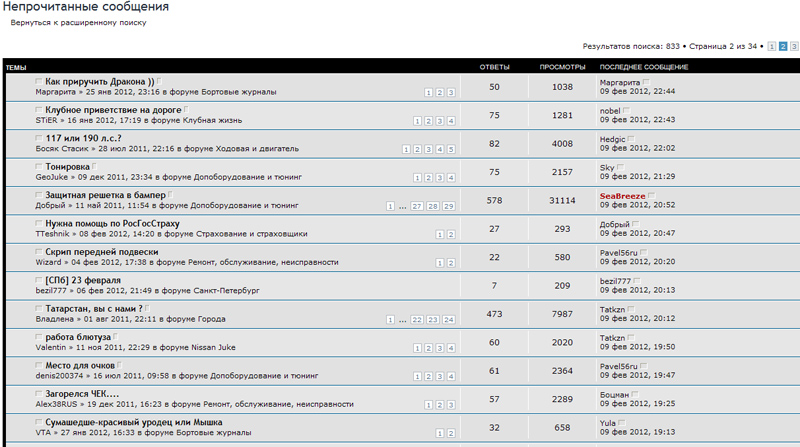Go to search results page 3
The height and width of the screenshot is (447, 800).
coord(794,46)
